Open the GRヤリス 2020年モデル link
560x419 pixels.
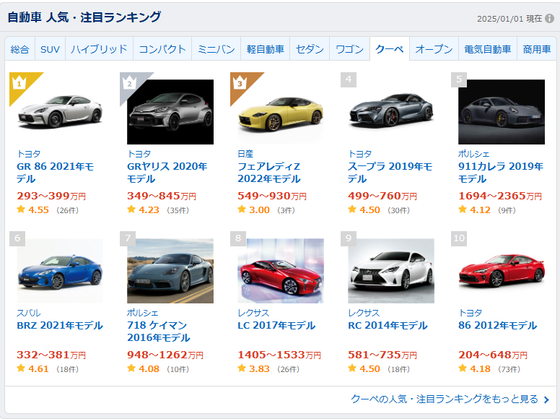(167, 173)
